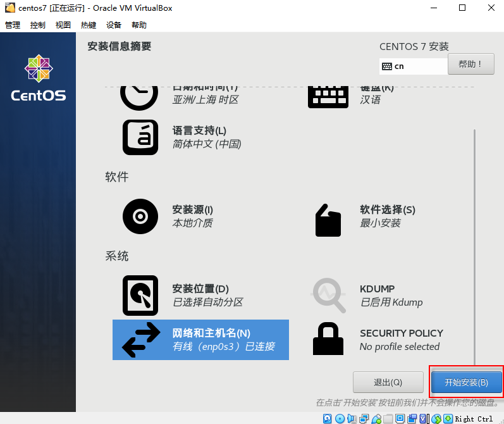Click the audio status bar icon
The height and width of the screenshot is (424, 504).
click(352, 418)
